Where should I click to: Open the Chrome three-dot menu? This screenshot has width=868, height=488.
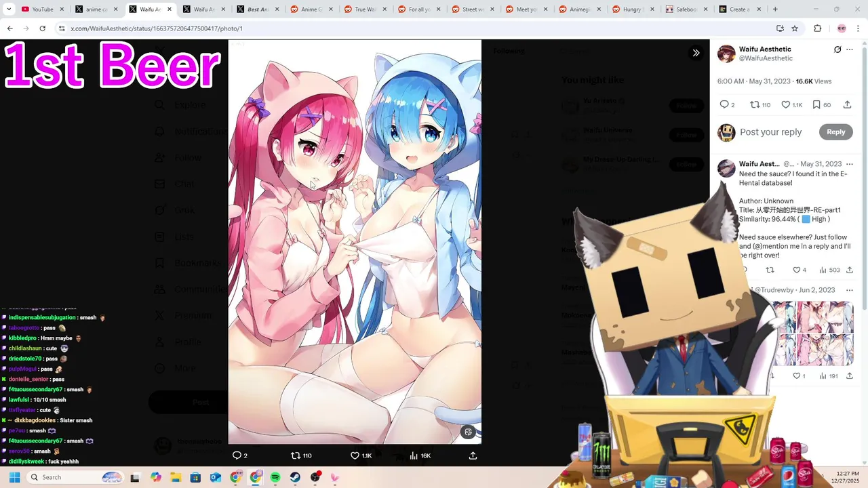tap(858, 28)
